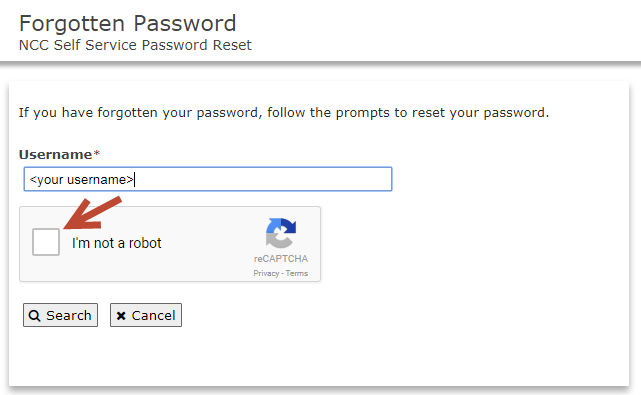Image resolution: width=641 pixels, height=395 pixels.
Task: Click the Username text field
Action: (208, 179)
